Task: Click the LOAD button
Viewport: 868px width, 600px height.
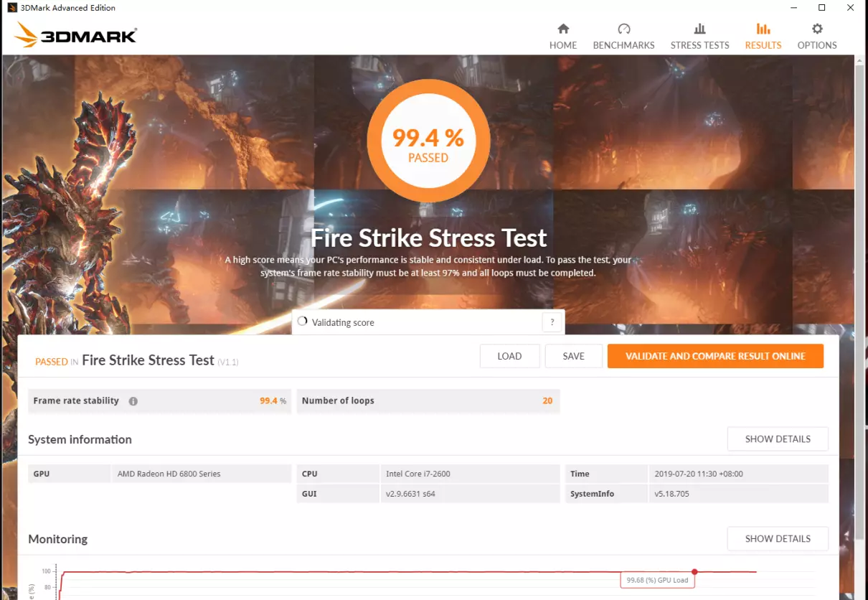Action: point(509,356)
